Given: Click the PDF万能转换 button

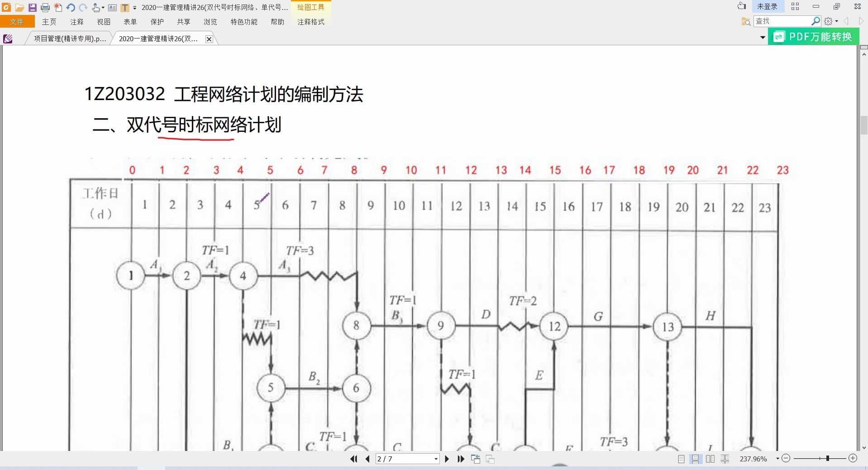Looking at the screenshot, I should [813, 37].
